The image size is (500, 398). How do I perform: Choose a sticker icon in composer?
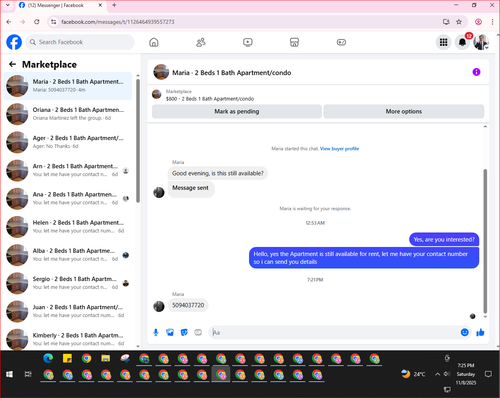pos(184,332)
